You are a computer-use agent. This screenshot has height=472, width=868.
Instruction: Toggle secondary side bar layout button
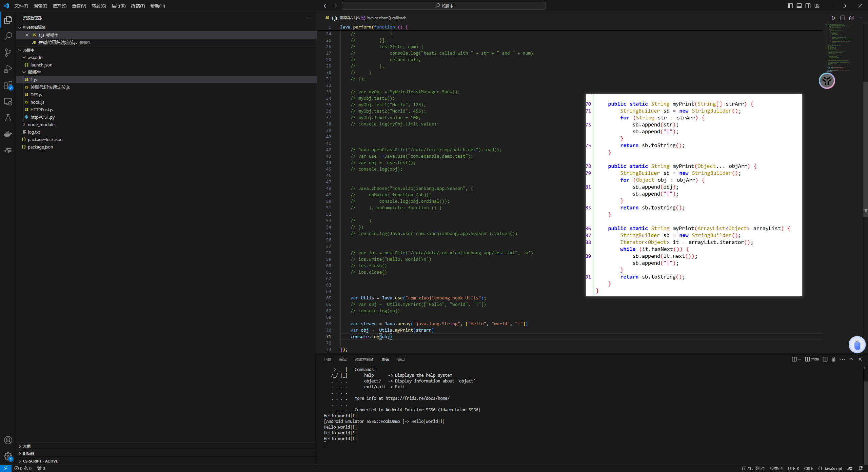point(808,6)
